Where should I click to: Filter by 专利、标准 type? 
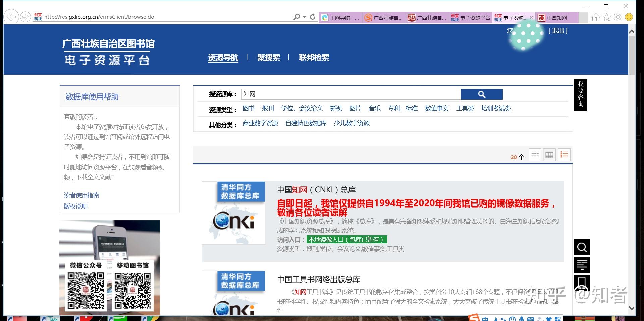click(403, 108)
